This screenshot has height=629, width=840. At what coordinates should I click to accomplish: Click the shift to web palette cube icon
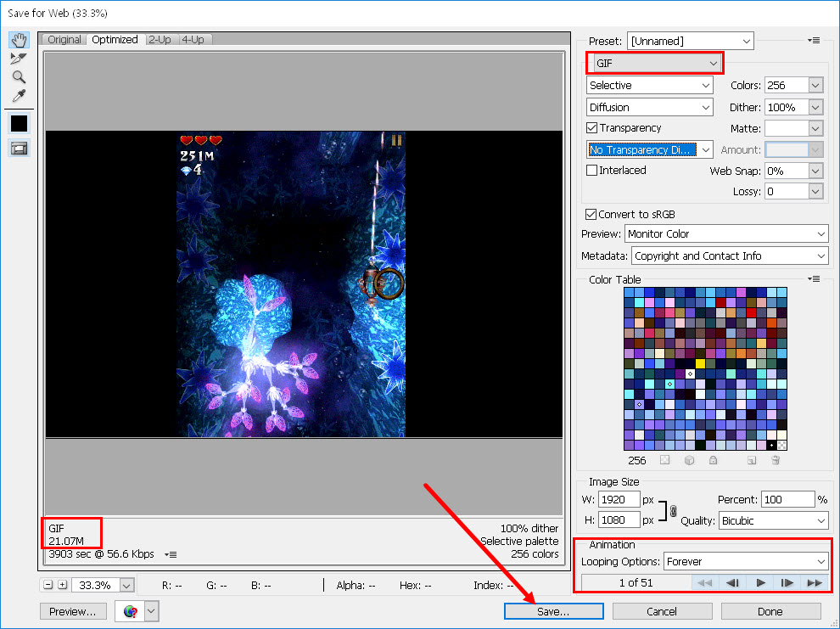pos(690,460)
